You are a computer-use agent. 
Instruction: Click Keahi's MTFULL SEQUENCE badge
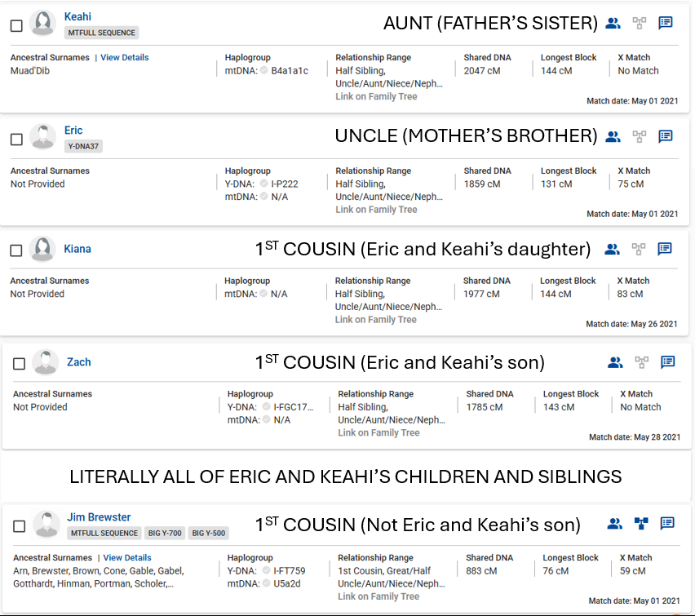pos(102,33)
